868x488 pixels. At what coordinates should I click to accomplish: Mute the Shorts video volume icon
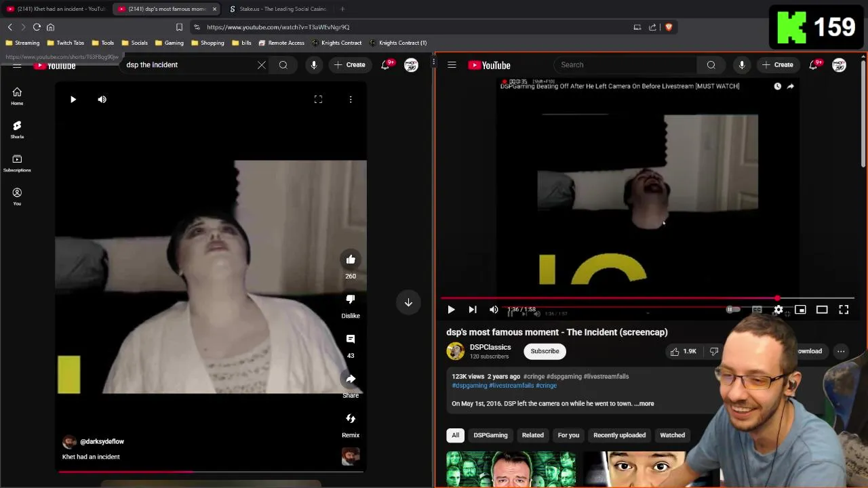[102, 100]
